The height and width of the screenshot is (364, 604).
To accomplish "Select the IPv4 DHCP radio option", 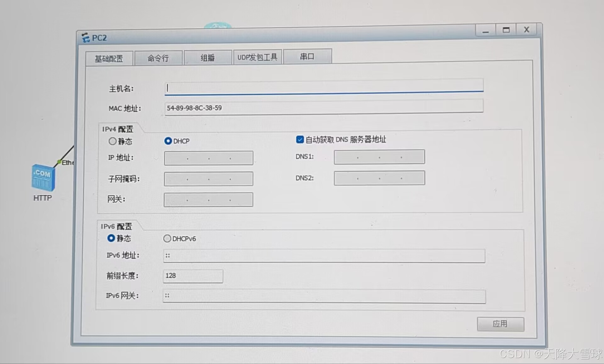I will point(168,141).
